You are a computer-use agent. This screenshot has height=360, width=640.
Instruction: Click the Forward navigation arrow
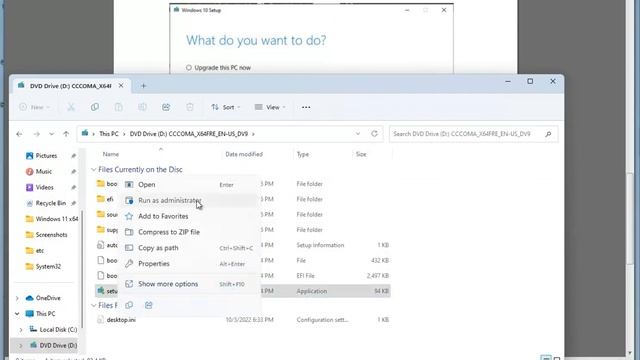pos(36,134)
